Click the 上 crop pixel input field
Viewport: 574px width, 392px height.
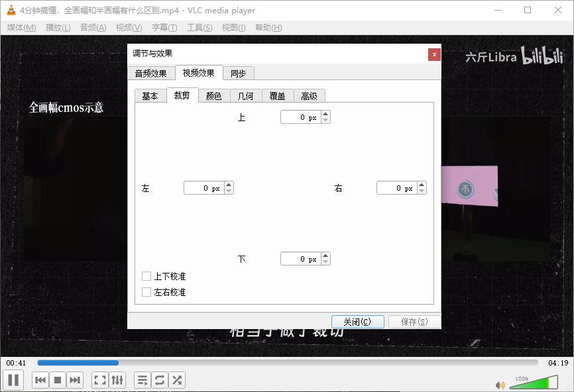coord(302,117)
